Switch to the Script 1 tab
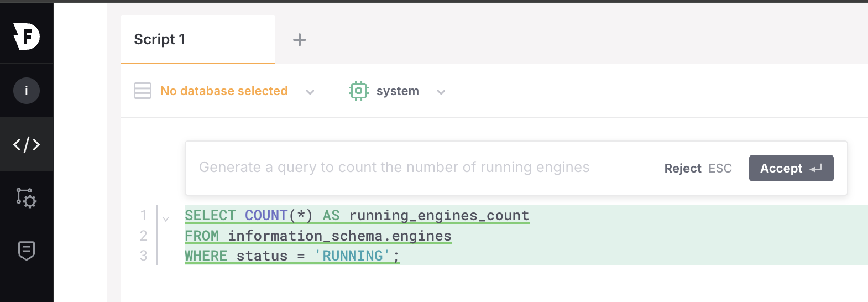This screenshot has height=302, width=868. click(x=198, y=40)
